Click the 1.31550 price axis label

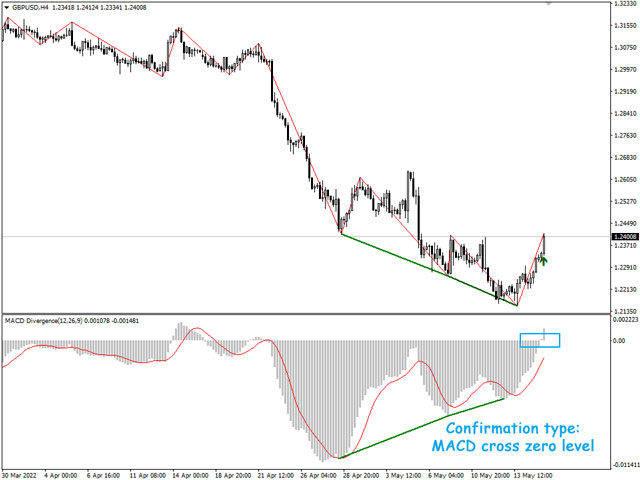pos(625,25)
